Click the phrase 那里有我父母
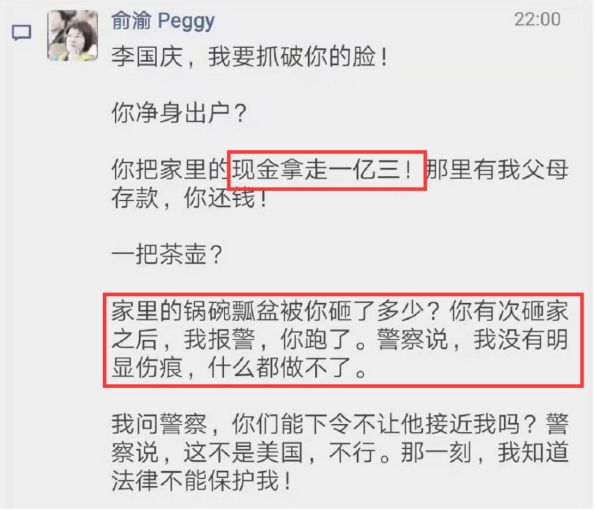The width and height of the screenshot is (595, 510). click(497, 169)
